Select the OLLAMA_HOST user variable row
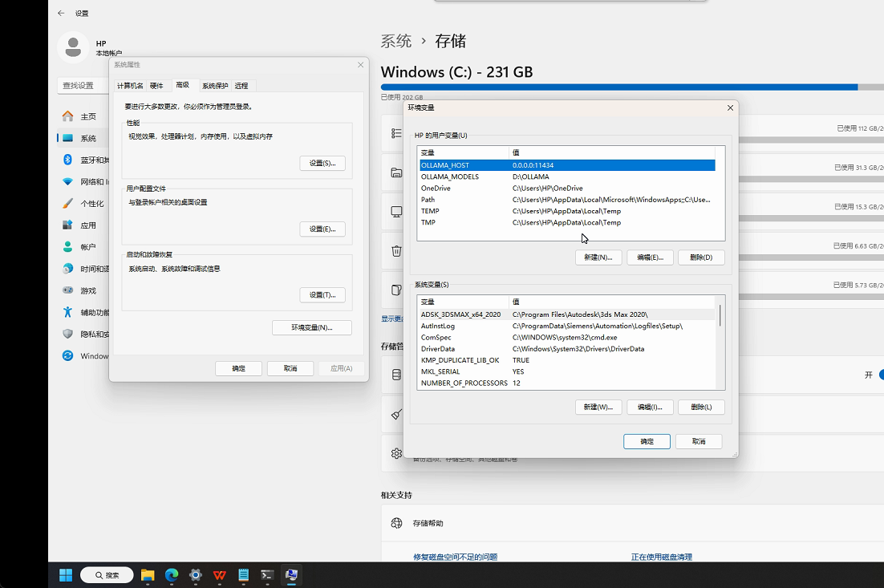Screen dimensions: 884x588 pyautogui.click(x=567, y=165)
